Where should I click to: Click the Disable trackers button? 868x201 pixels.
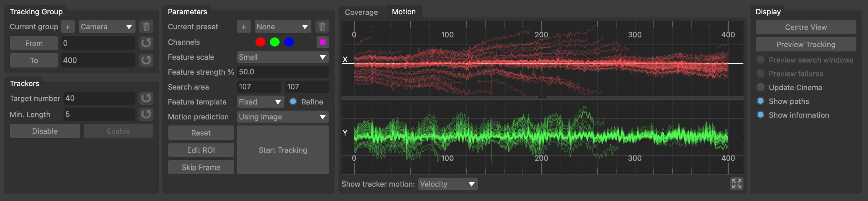pyautogui.click(x=45, y=131)
